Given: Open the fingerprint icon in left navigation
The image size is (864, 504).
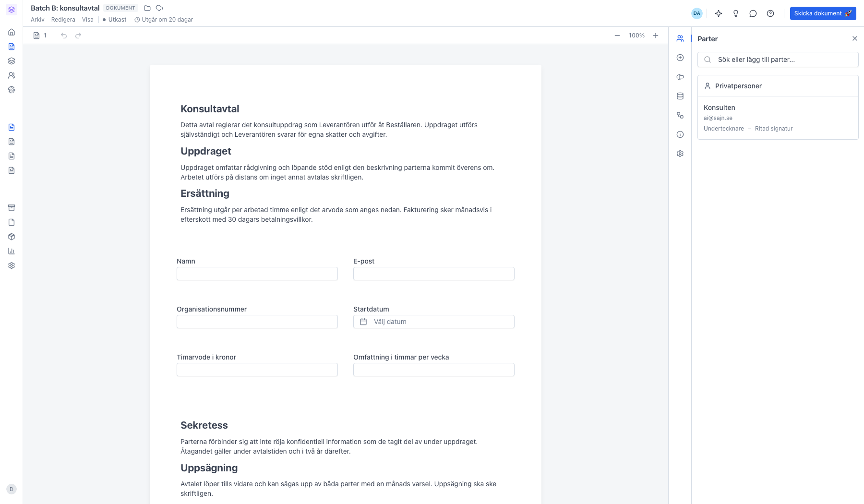Looking at the screenshot, I should (x=12, y=90).
